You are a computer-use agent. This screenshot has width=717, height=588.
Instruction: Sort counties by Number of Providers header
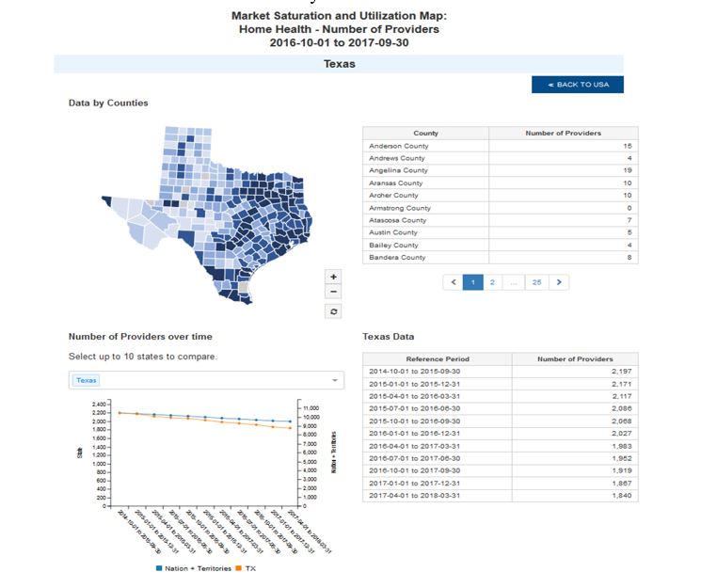(563, 134)
